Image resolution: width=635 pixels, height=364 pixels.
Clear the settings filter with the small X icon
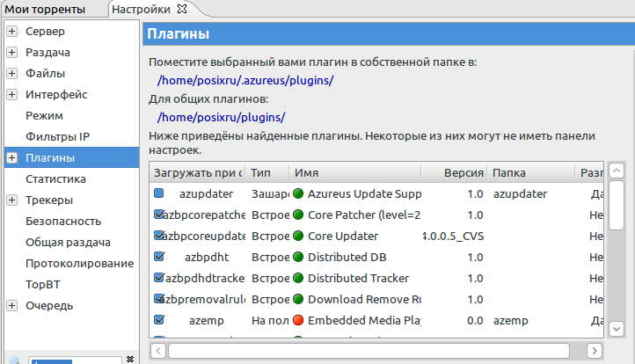coord(130,359)
